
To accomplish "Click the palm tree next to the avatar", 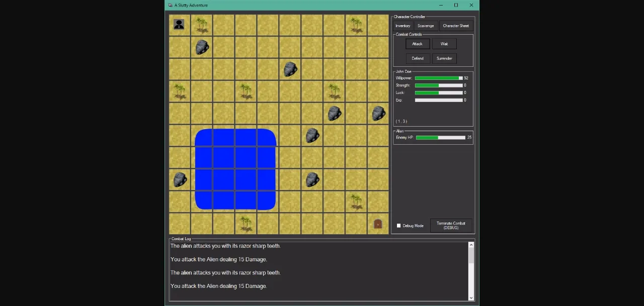I will click(201, 24).
